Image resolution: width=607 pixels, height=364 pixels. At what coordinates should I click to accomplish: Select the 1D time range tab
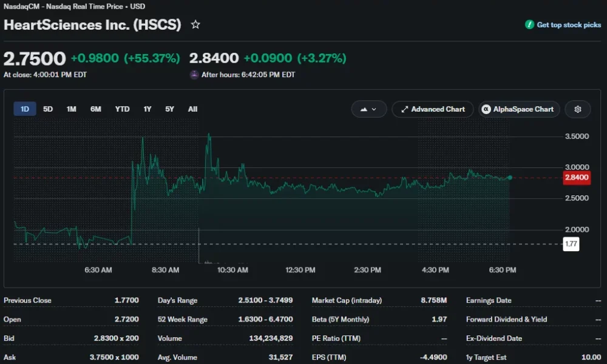(x=25, y=109)
